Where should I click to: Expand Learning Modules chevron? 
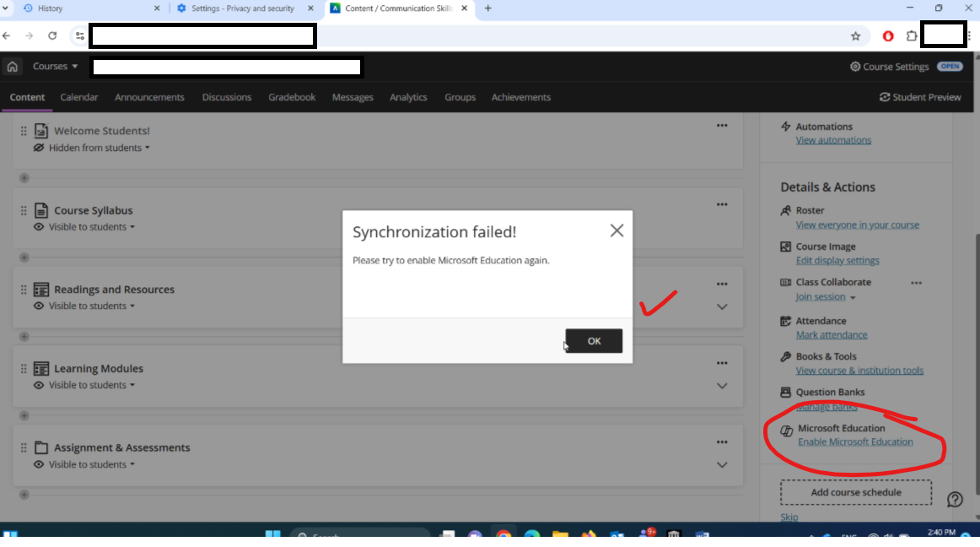coord(722,386)
